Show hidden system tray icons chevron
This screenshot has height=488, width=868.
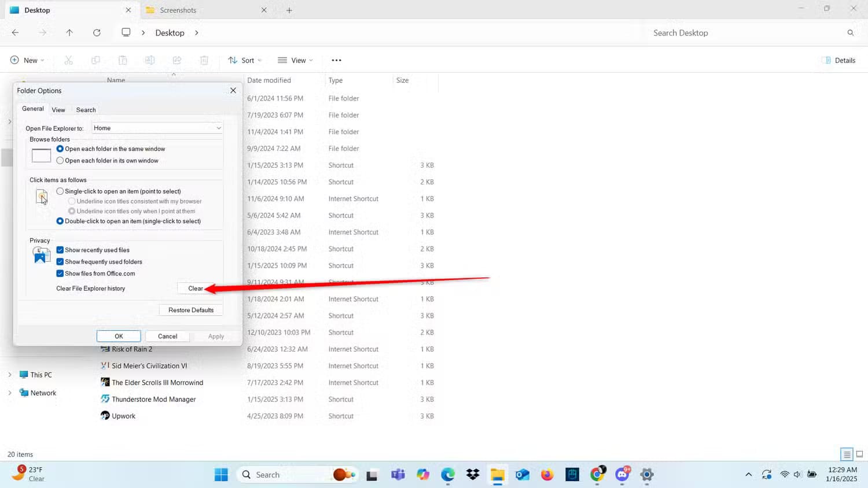748,475
